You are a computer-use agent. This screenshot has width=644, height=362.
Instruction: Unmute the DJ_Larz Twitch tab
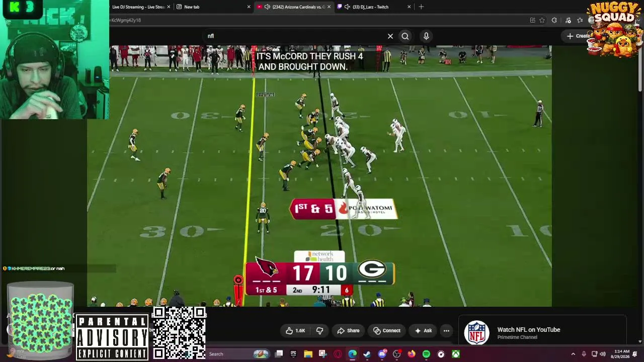click(x=347, y=7)
